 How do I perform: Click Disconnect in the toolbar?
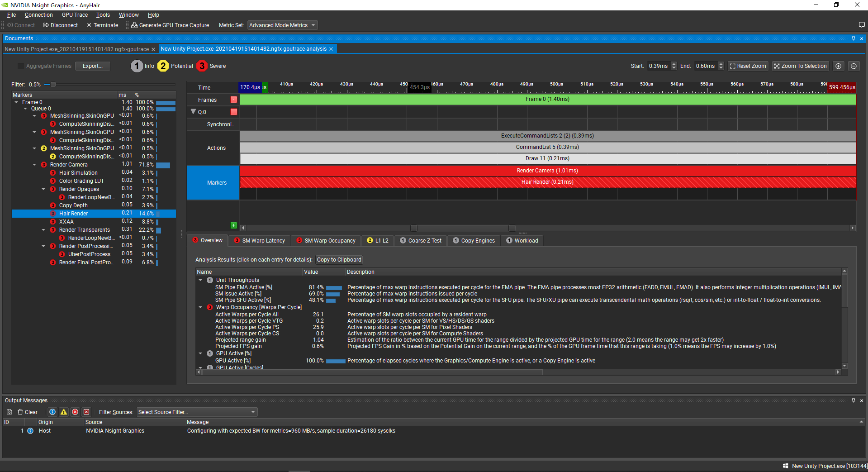(61, 25)
